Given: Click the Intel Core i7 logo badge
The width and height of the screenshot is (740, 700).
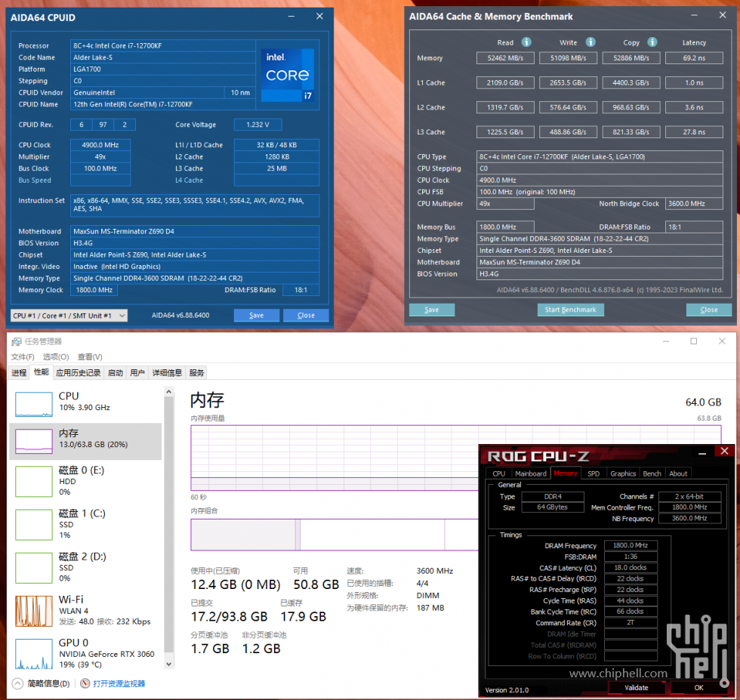Looking at the screenshot, I should point(288,75).
